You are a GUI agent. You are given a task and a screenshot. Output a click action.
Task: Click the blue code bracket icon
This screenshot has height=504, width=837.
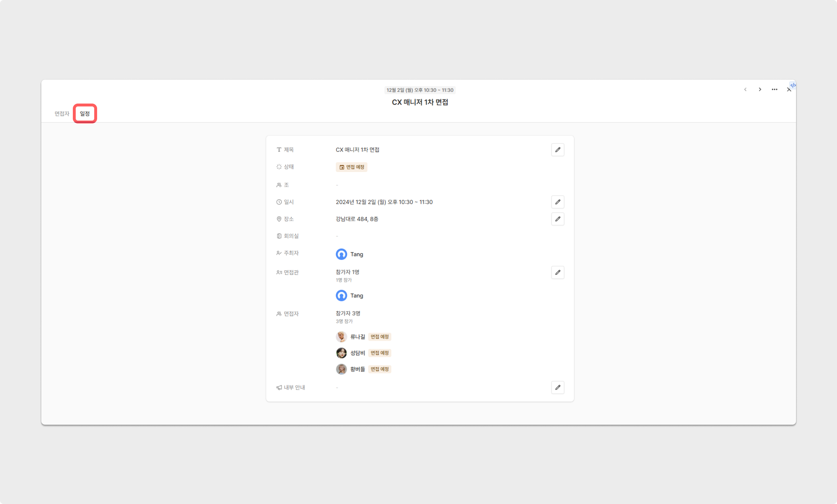tap(793, 85)
